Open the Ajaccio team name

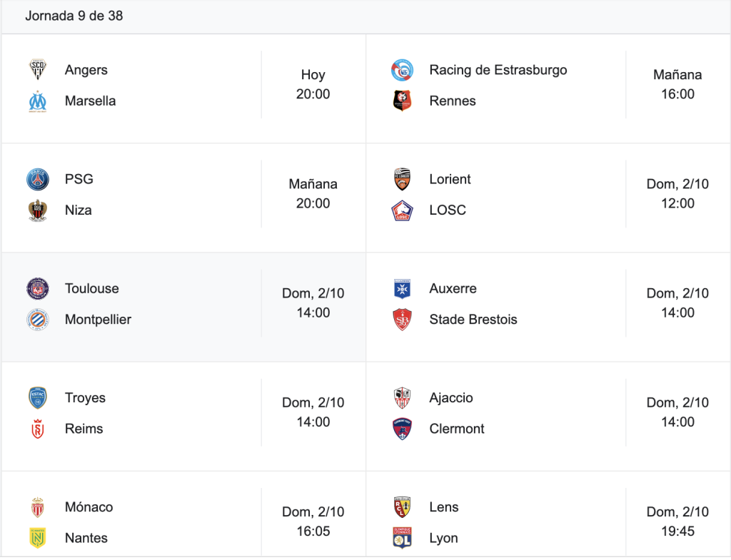[451, 398]
